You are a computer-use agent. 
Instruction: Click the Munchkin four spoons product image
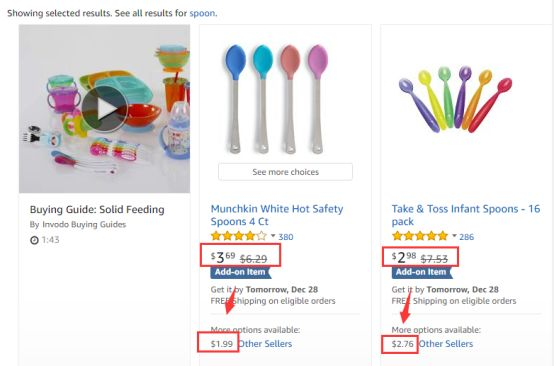277,99
